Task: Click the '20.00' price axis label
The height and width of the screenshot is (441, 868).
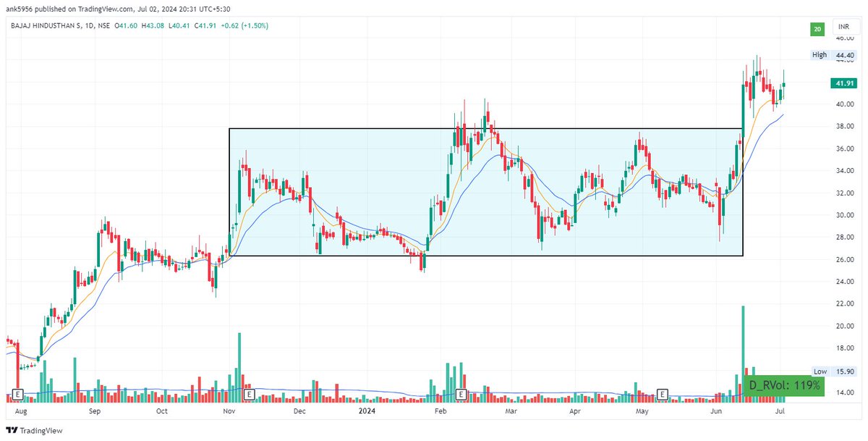Action: pos(845,326)
